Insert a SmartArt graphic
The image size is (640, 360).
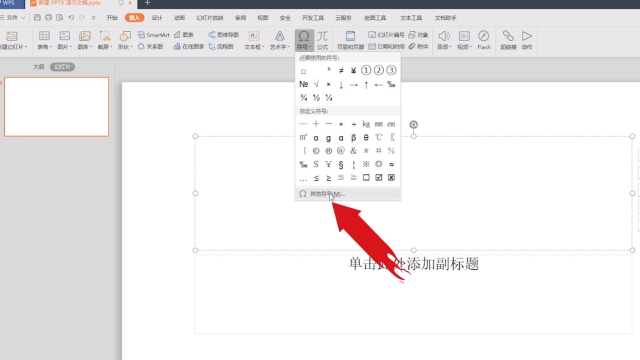(154, 35)
